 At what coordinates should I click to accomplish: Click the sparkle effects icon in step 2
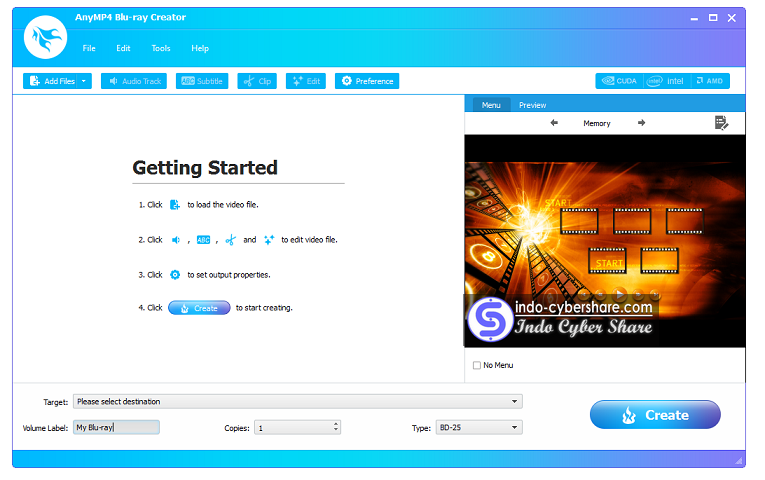(269, 240)
